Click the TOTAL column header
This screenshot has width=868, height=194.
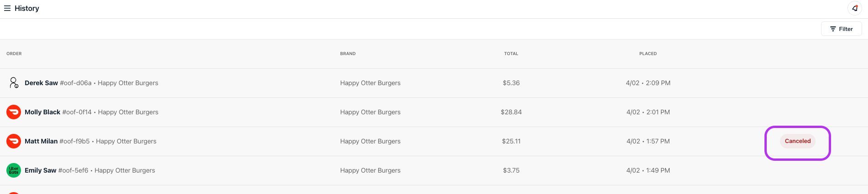coord(511,54)
